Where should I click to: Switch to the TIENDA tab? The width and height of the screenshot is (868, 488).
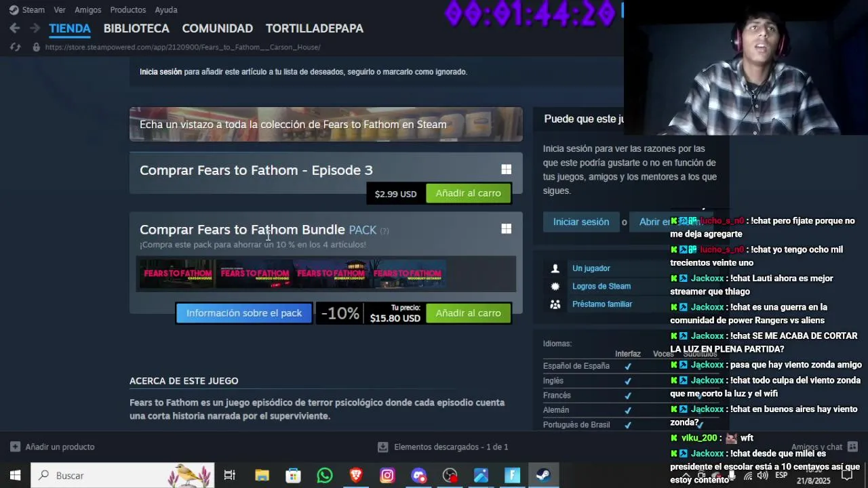point(69,28)
